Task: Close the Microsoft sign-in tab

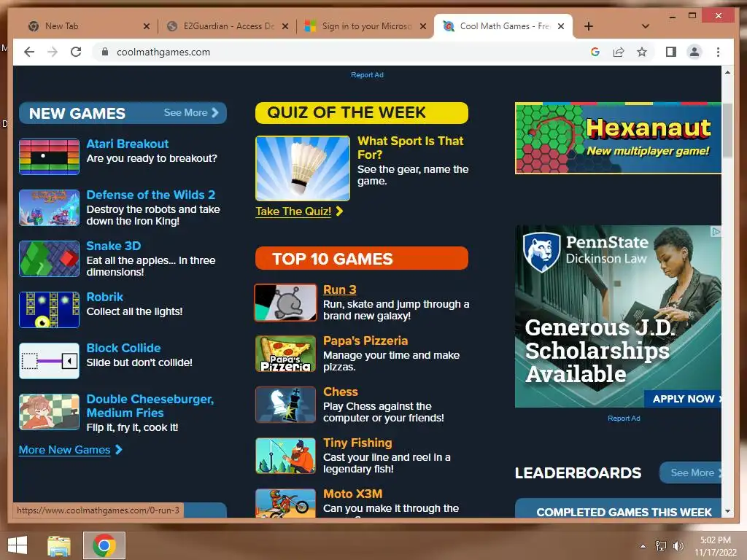Action: (x=422, y=27)
